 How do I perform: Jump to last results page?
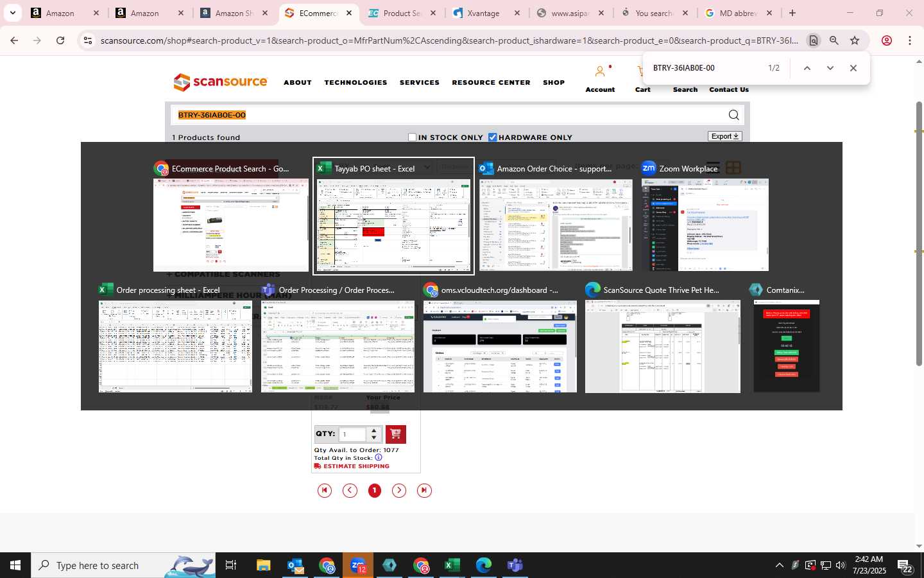[424, 491]
